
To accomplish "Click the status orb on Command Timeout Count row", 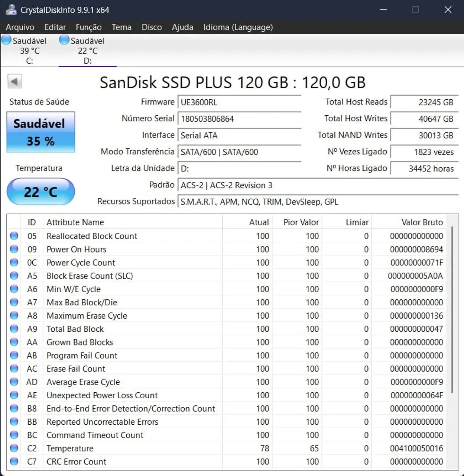I will [14, 435].
